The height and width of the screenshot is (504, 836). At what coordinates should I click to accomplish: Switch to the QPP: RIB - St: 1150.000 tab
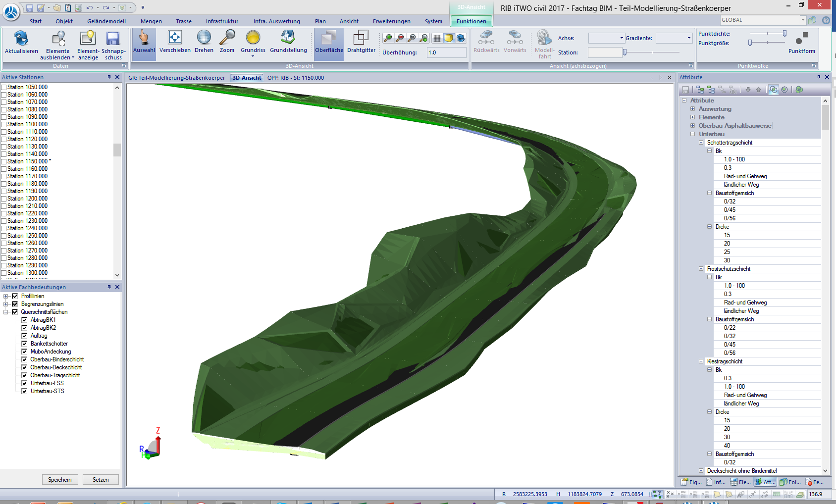coord(296,78)
